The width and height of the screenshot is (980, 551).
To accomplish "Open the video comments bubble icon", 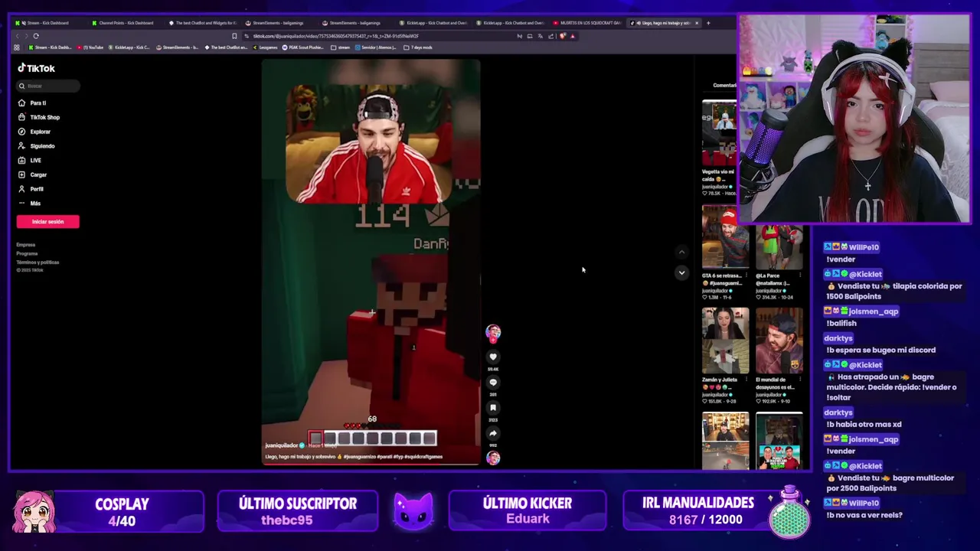I will [493, 382].
